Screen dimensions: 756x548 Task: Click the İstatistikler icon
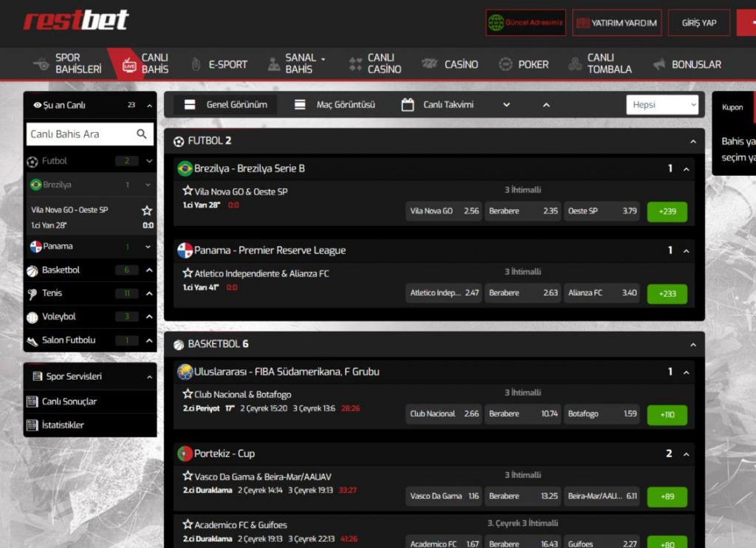click(x=32, y=425)
